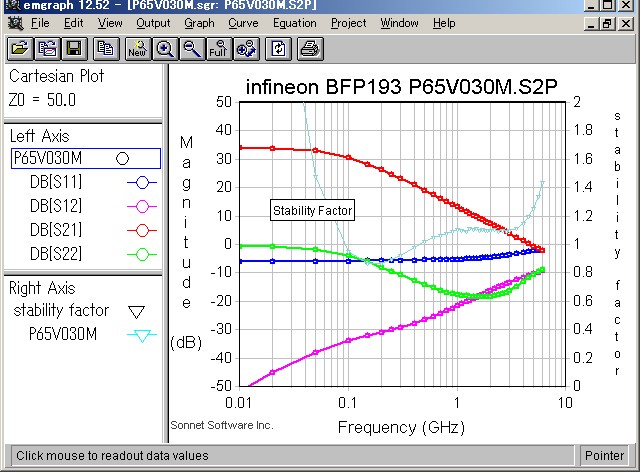Open the Equation menu
This screenshot has width=640, height=472.
[x=295, y=23]
